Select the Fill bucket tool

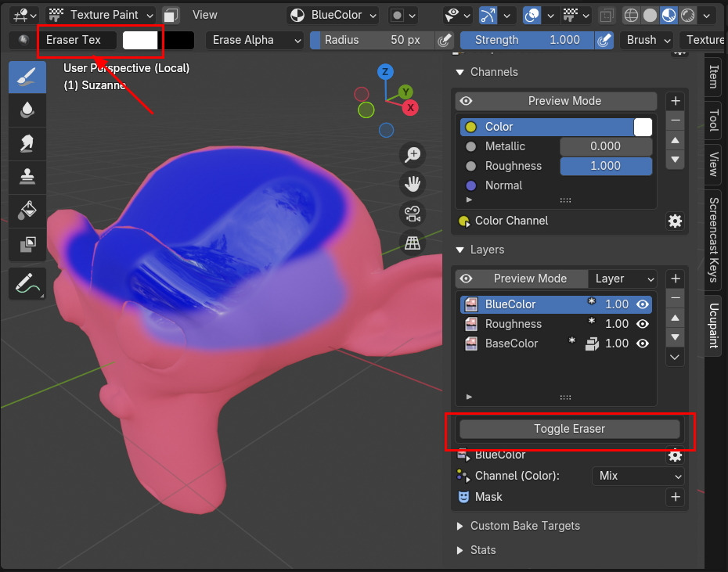(27, 210)
